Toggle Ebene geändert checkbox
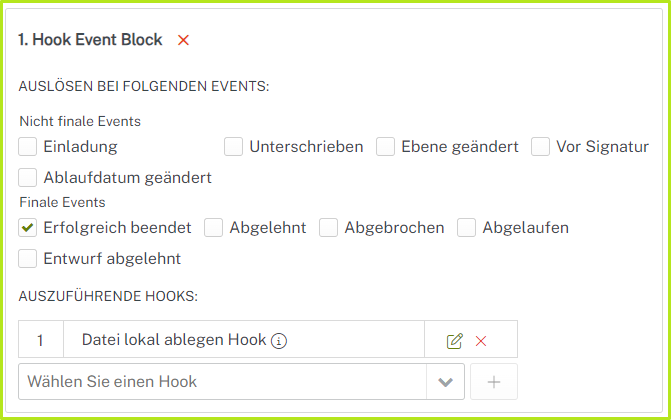The width and height of the screenshot is (671, 420). click(x=386, y=147)
